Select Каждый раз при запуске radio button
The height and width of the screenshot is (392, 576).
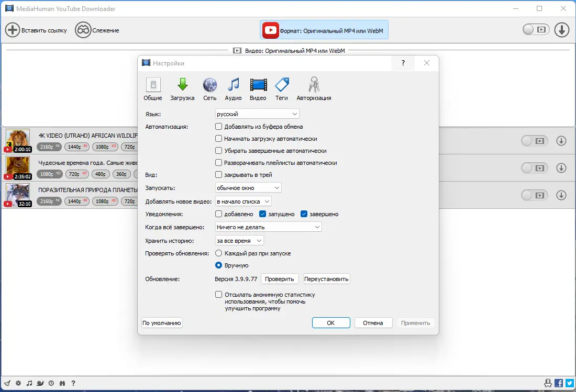pyautogui.click(x=218, y=253)
